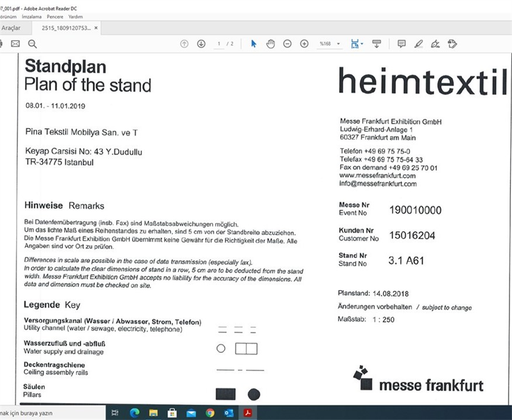The width and height of the screenshot is (512, 420).
Task: Click the Planstand date 14.08.2018
Action: (390, 294)
